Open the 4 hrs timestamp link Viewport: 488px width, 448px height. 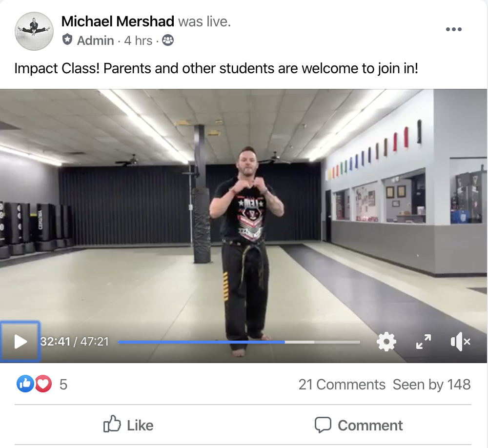pos(138,41)
